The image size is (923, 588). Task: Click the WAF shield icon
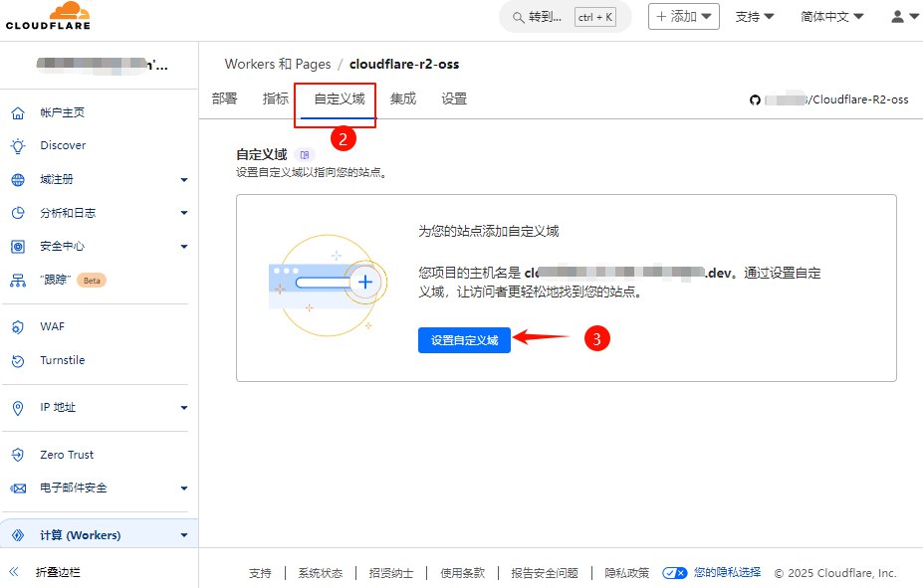18,326
